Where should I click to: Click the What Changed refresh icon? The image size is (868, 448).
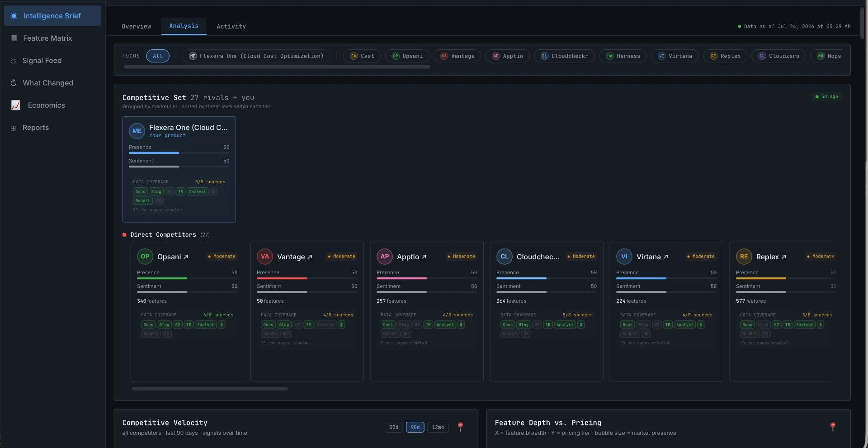point(14,83)
